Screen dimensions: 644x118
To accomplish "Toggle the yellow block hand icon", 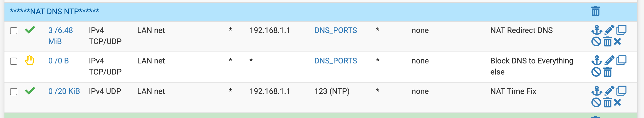I will click(x=29, y=60).
